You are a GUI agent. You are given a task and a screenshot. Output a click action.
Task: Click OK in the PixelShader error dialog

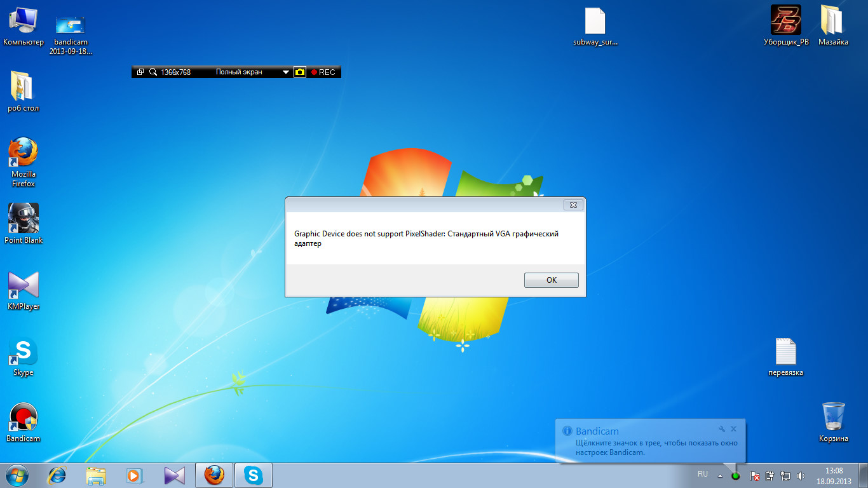tap(551, 280)
